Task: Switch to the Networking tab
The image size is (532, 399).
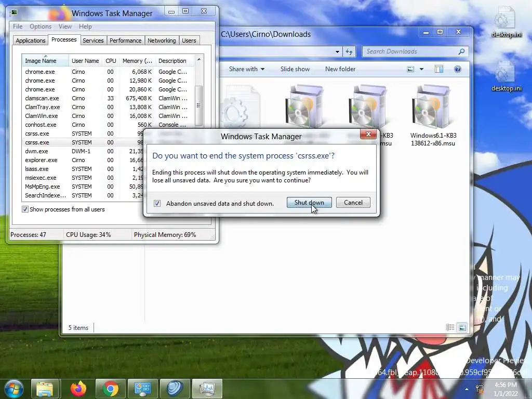Action: [x=162, y=41]
